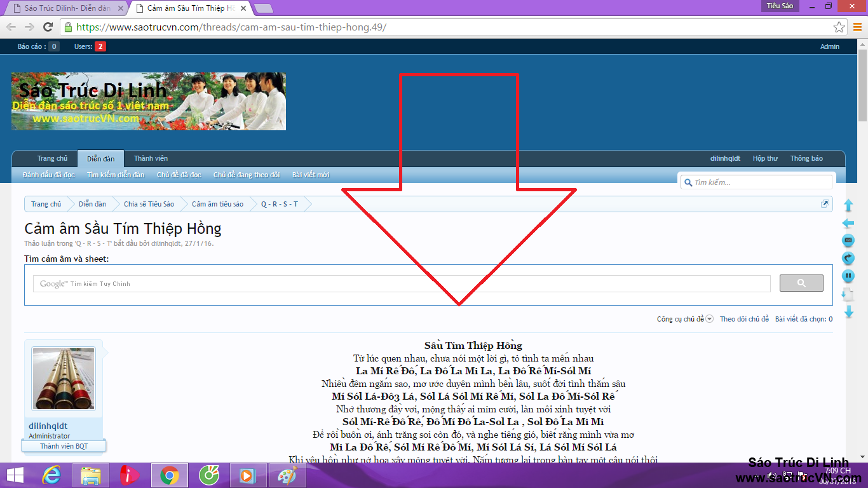
Task: Open 'Chủ đề đang theo dõi' submenu link
Action: click(x=247, y=175)
